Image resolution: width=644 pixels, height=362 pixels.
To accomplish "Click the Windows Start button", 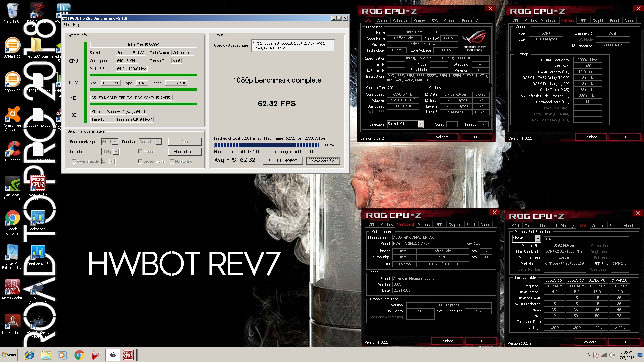I will (x=9, y=355).
